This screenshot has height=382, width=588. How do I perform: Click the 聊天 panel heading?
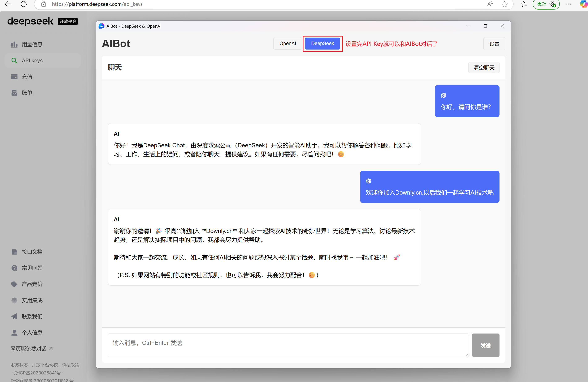(x=115, y=67)
